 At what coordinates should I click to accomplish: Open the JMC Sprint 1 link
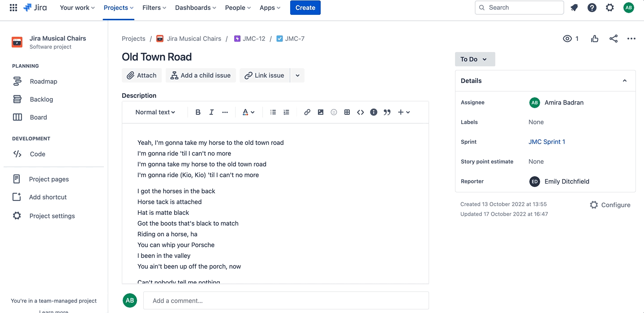click(547, 142)
